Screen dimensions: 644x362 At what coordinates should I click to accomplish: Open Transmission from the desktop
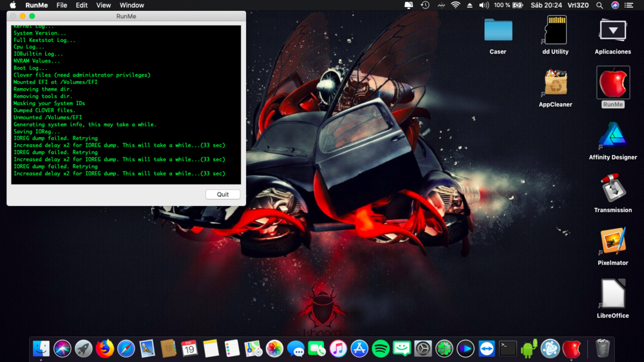612,189
